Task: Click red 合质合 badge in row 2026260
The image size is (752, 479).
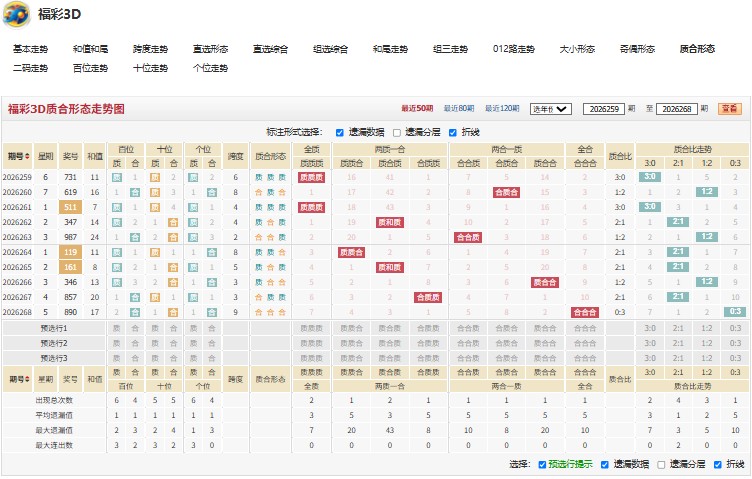Action: pos(506,193)
